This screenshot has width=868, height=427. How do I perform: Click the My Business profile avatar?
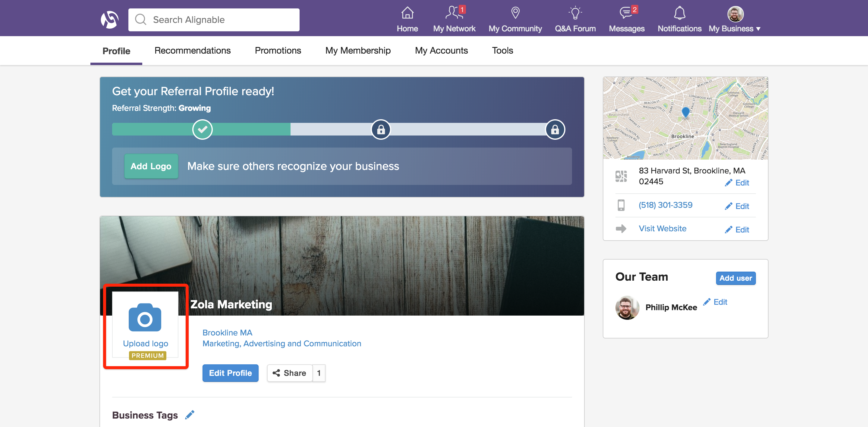coord(735,14)
